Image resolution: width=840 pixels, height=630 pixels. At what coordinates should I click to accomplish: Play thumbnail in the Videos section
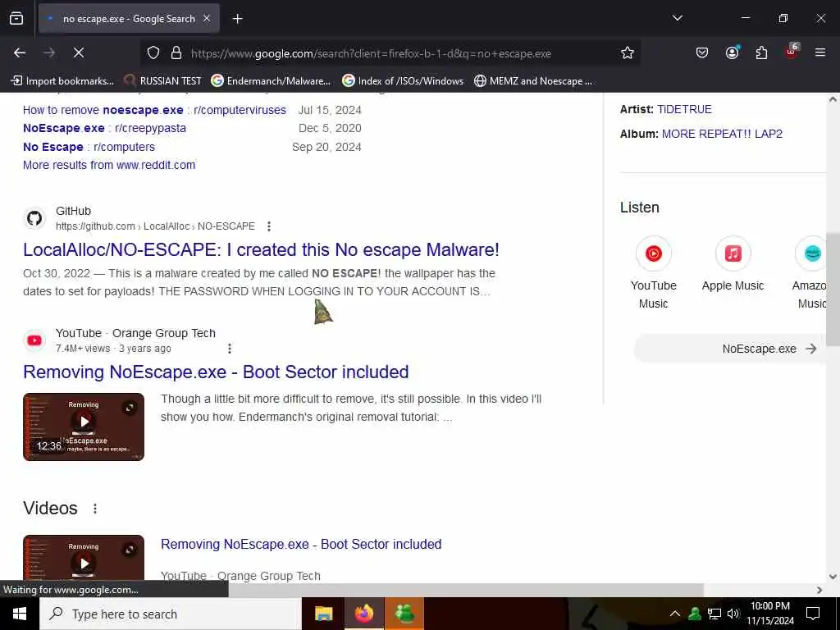(84, 557)
